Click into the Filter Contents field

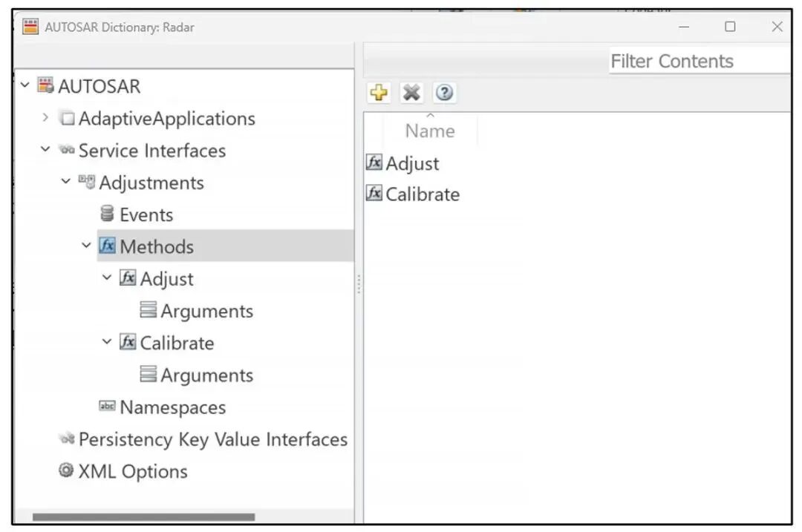click(x=700, y=62)
